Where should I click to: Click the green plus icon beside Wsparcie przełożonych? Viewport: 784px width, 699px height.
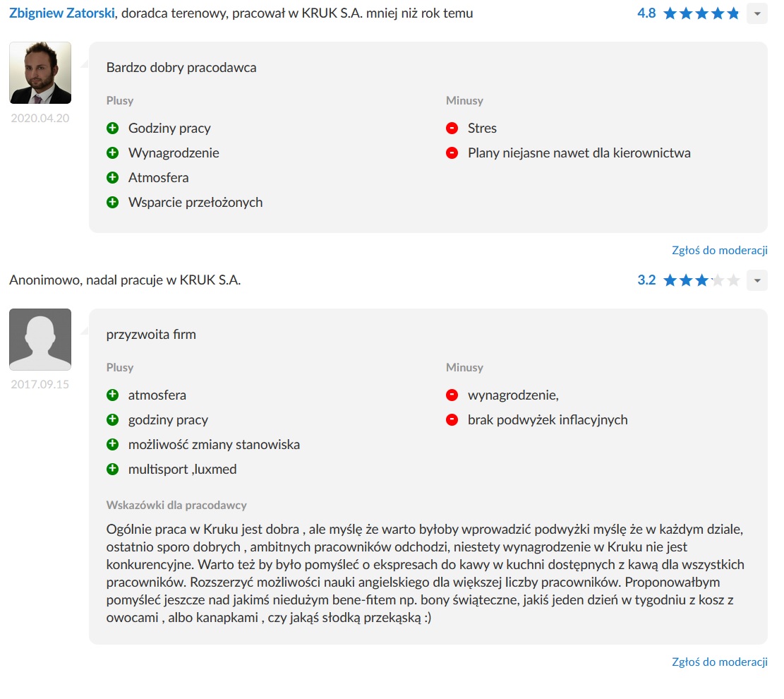112,203
